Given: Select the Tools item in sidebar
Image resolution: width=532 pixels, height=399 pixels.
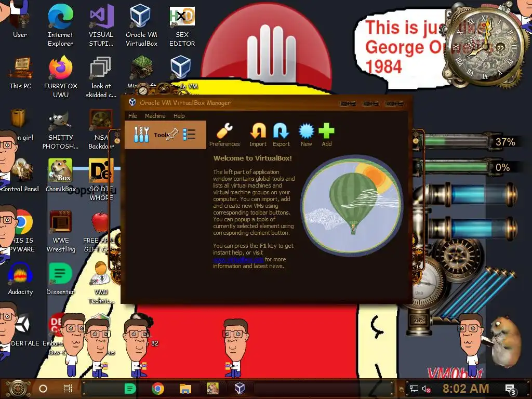Looking at the screenshot, I should click(x=165, y=135).
